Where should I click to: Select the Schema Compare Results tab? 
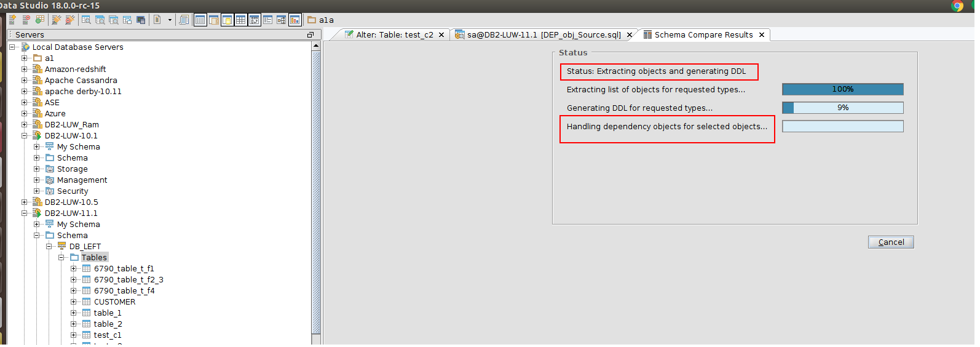(x=703, y=34)
